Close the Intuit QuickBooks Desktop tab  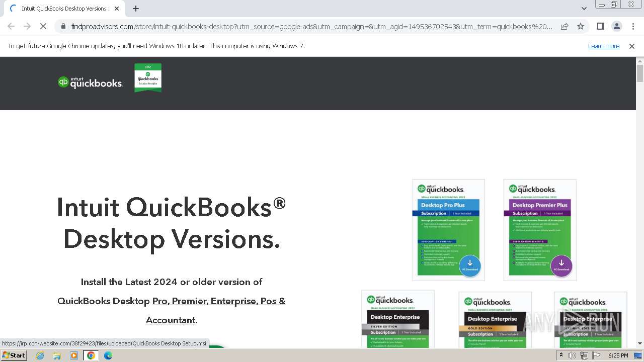117,9
